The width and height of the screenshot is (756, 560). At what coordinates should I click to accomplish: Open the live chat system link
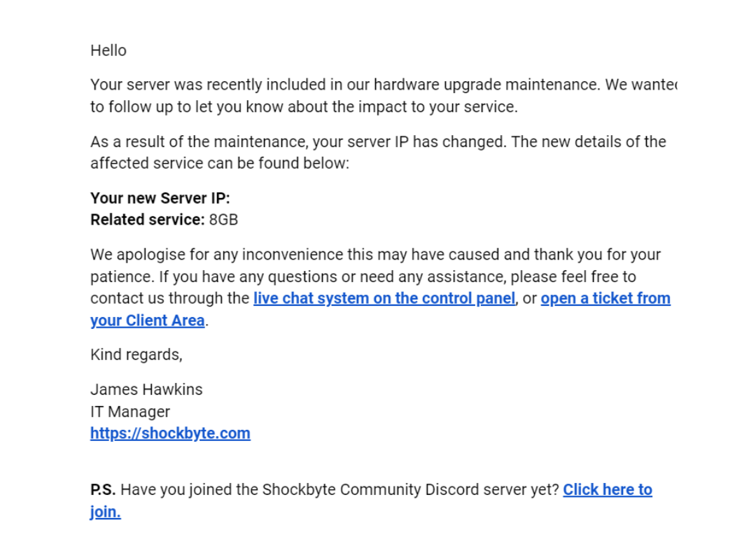384,298
